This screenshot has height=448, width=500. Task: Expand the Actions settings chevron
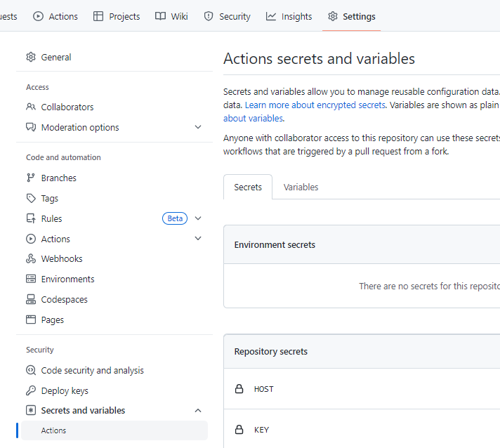coord(198,239)
